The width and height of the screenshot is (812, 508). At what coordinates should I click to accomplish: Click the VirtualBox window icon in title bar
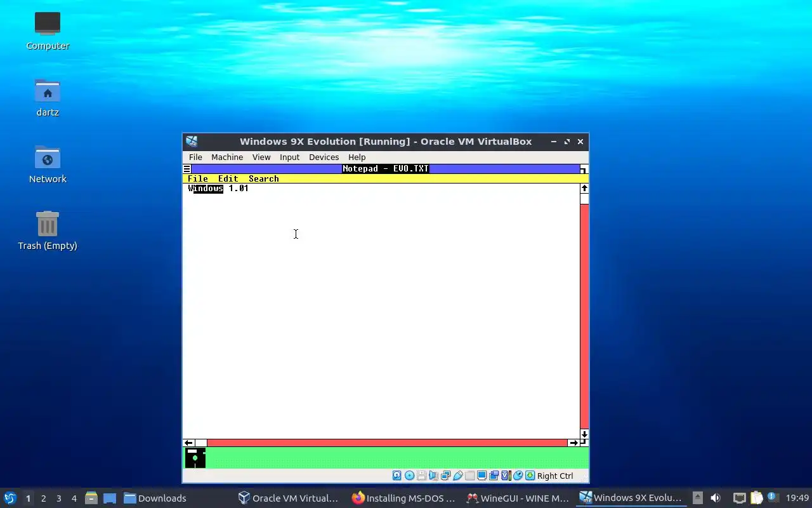pos(192,142)
